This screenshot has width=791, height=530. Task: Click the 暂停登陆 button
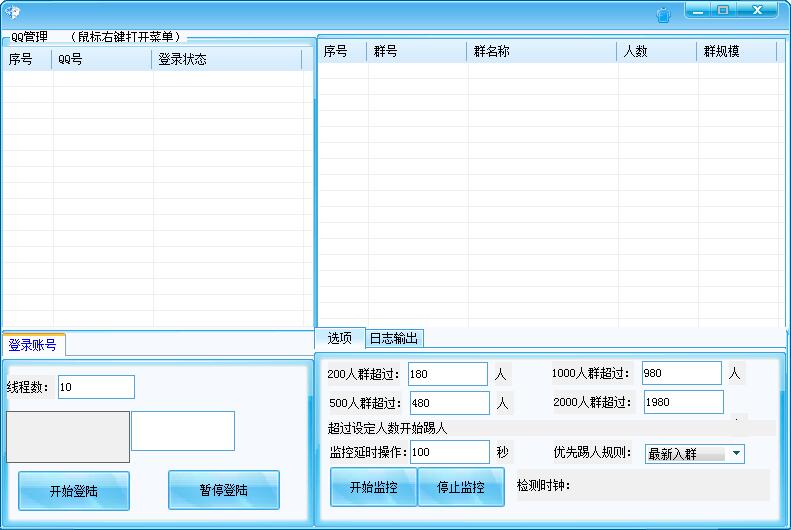click(223, 490)
